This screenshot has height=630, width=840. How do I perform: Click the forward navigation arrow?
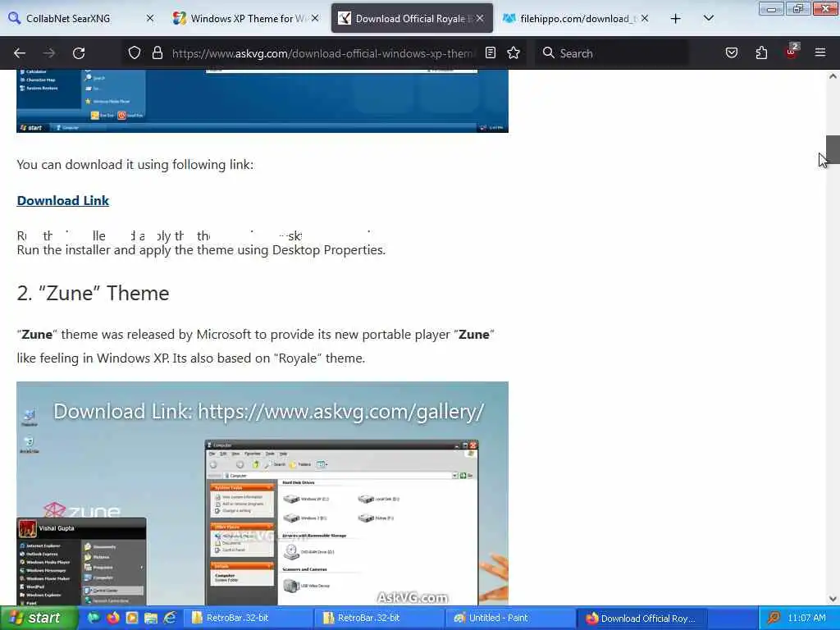[49, 53]
